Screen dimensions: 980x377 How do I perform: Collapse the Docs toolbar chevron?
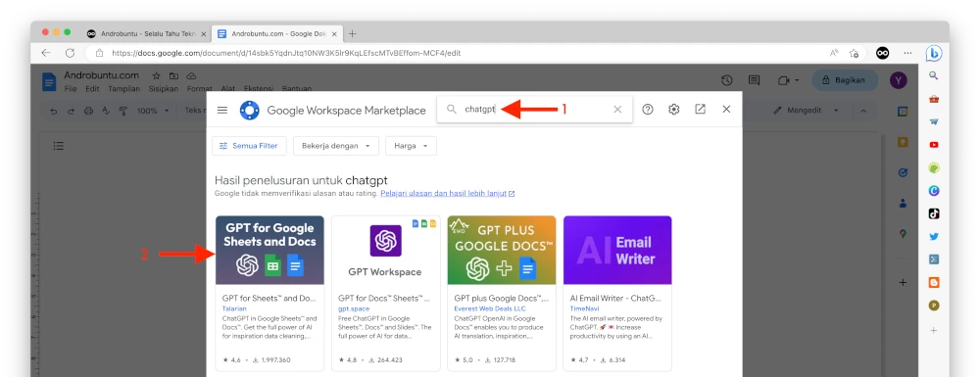point(863,111)
